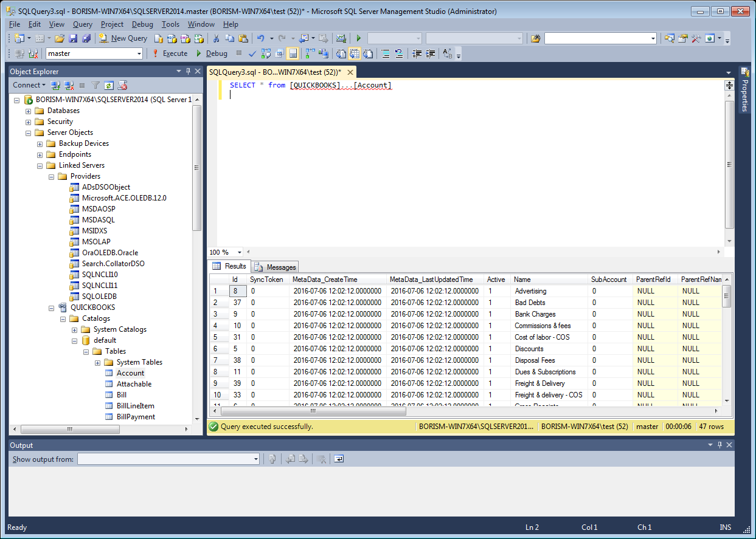
Task: Toggle auto-hide pin on Object Explorer
Action: [188, 71]
